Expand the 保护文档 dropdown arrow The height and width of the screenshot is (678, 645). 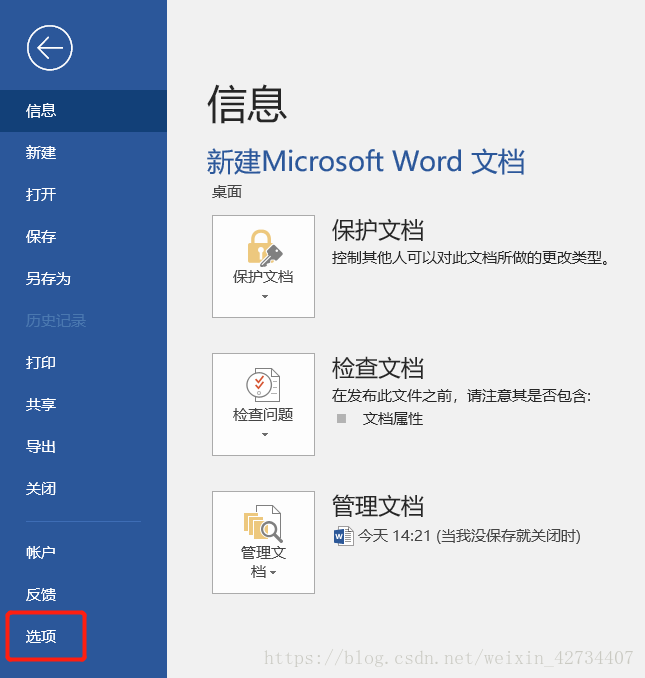click(x=265, y=297)
